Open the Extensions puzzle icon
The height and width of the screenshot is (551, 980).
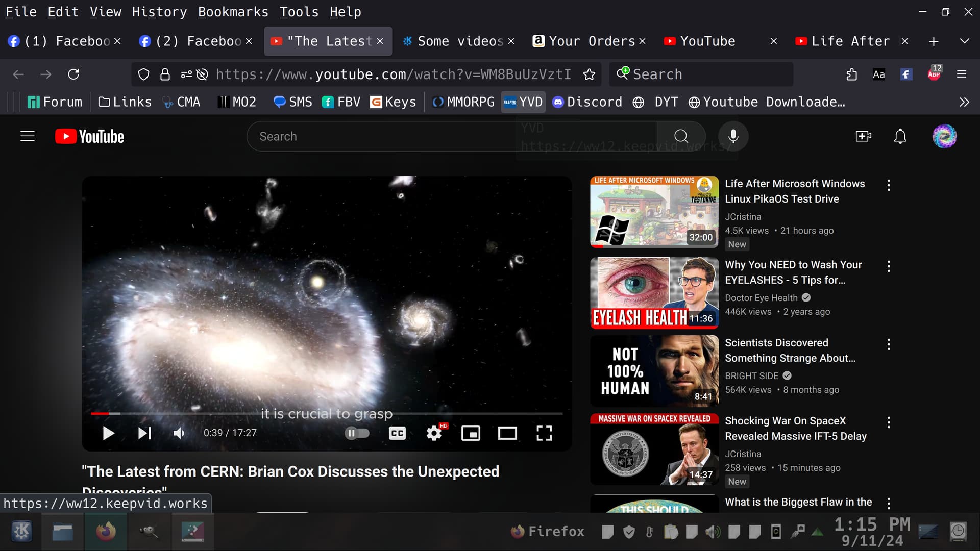pos(851,74)
